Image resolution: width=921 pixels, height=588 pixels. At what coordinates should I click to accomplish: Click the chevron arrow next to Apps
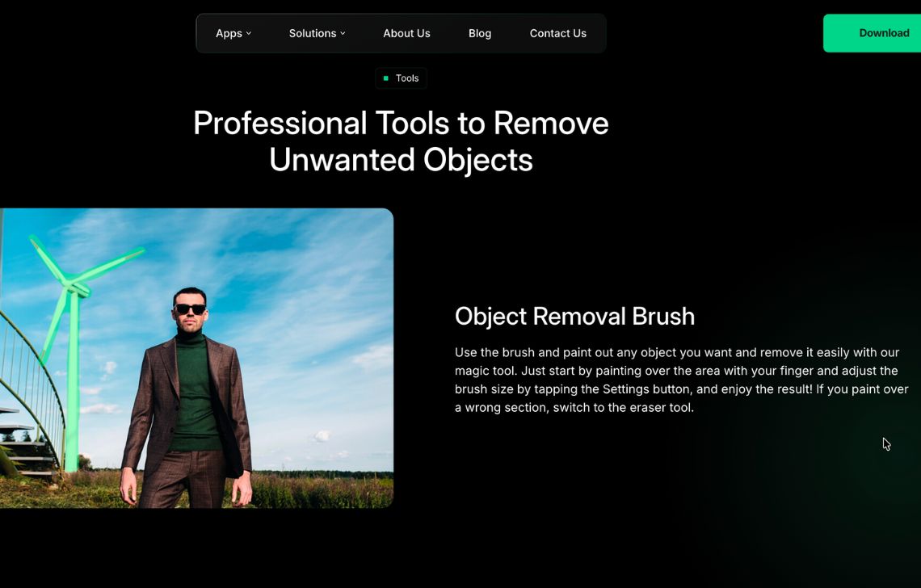[x=249, y=33]
